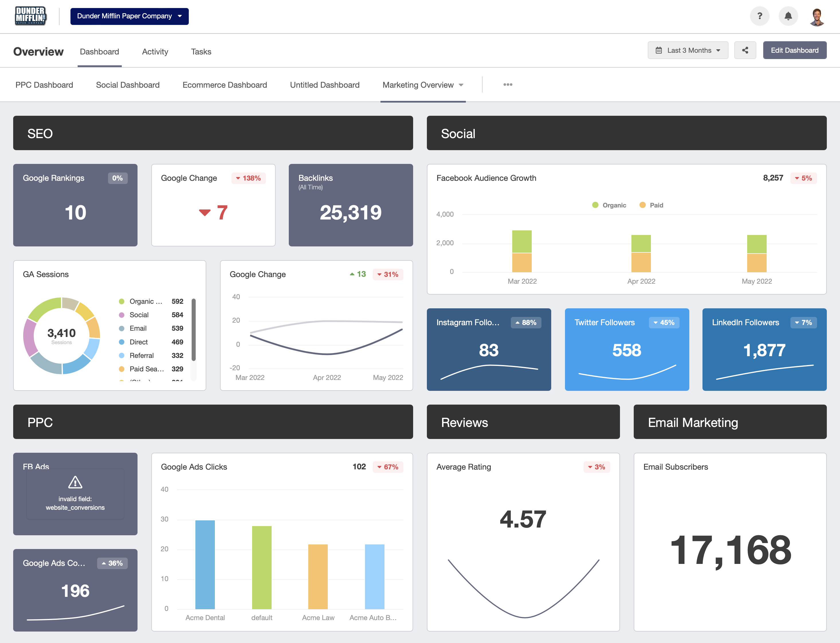Select the PPC Dashboard tab
This screenshot has width=840, height=643.
coord(44,85)
